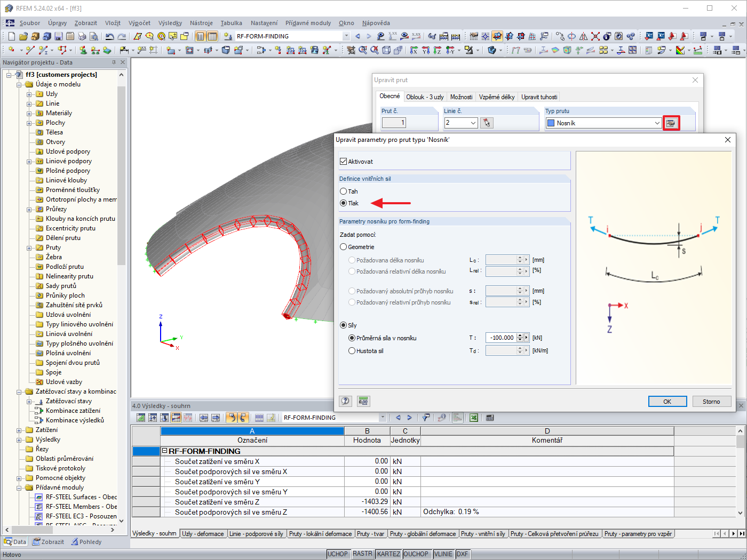This screenshot has width=747, height=560.
Task: Open the Linie č. dropdown
Action: 473,123
